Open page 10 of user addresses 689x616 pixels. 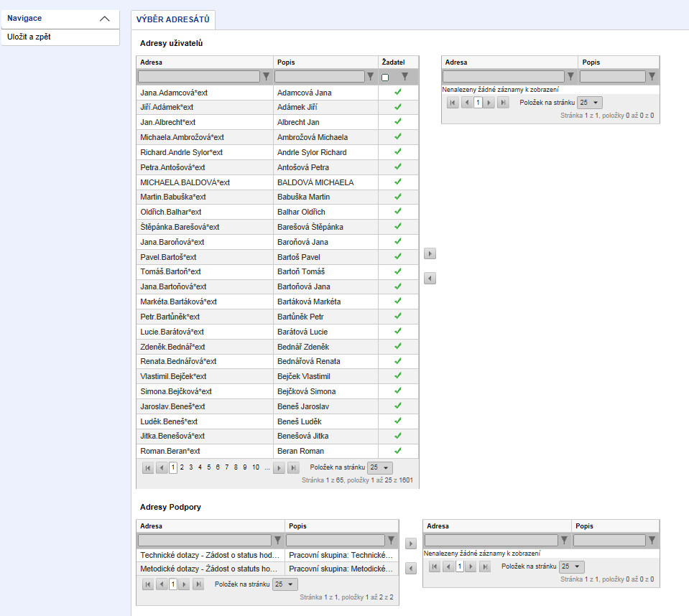tap(256, 467)
